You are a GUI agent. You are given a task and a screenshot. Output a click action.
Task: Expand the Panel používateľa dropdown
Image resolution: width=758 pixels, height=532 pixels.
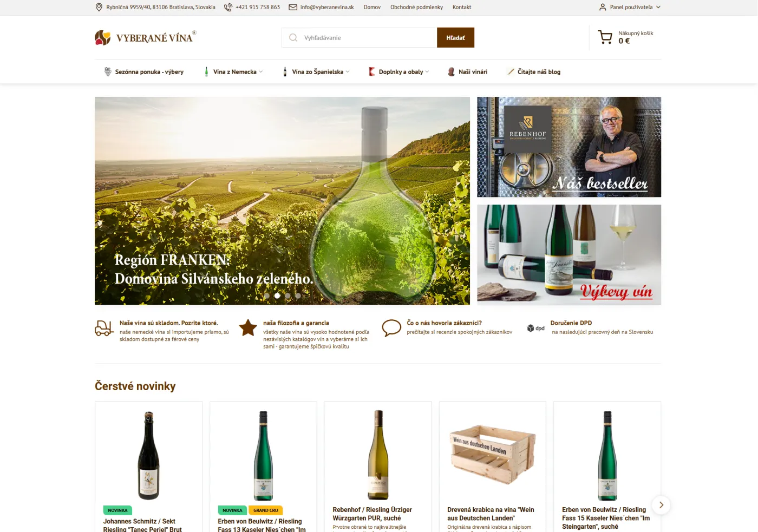tap(630, 7)
